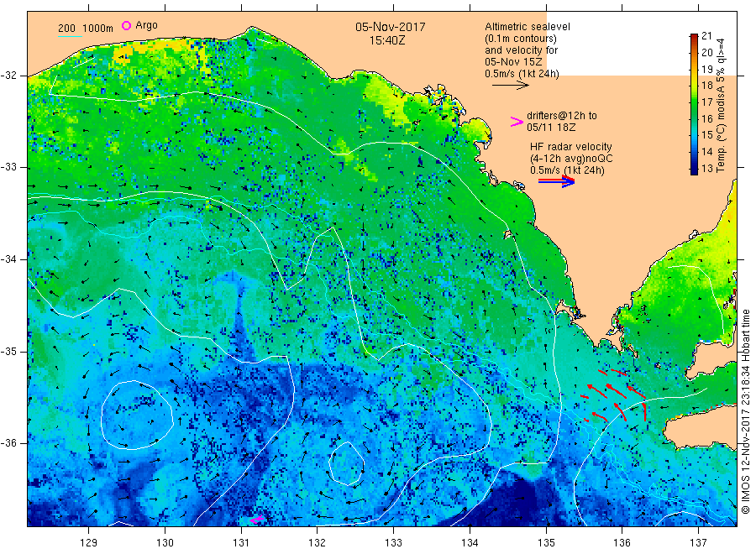Click the magenta Argo circle marker

tap(126, 25)
